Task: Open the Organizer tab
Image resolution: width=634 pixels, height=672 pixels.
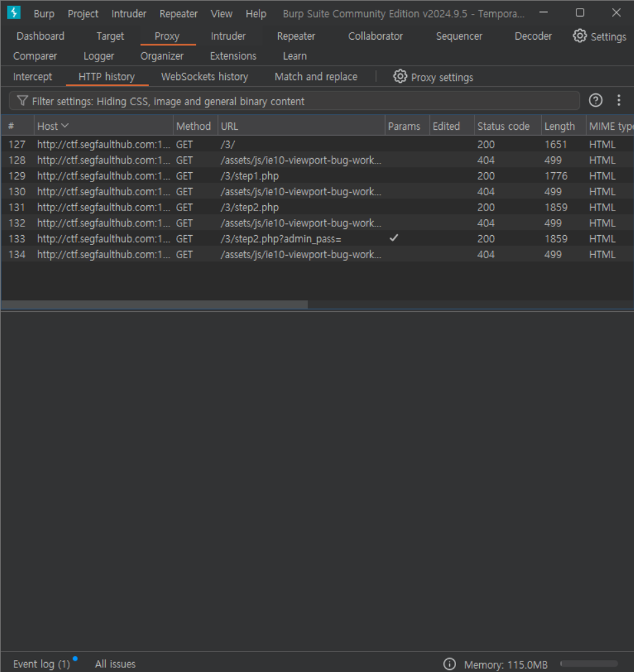Action: tap(162, 56)
